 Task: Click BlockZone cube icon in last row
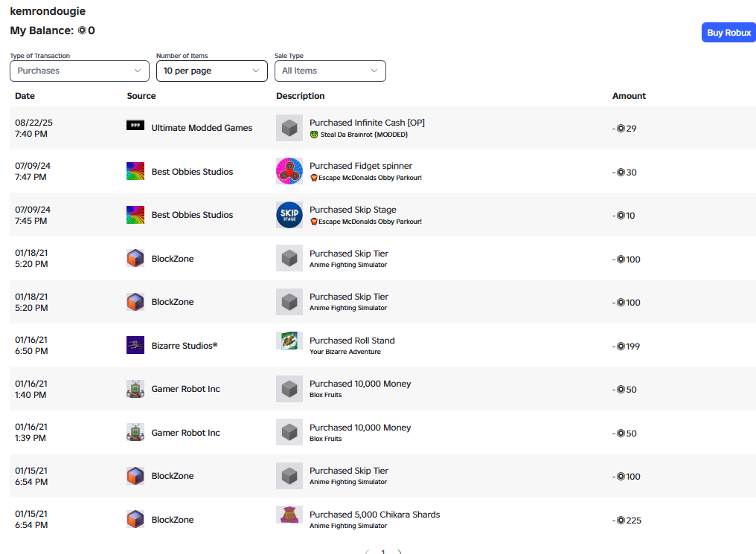point(135,519)
